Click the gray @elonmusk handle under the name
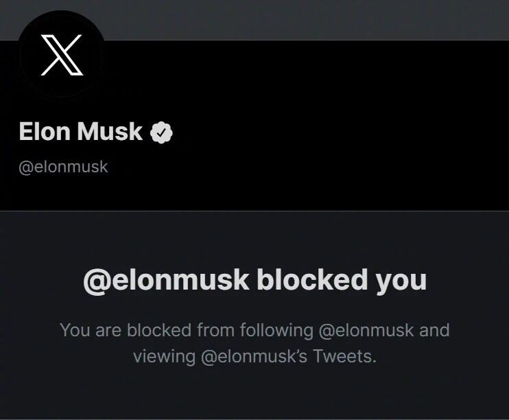The width and height of the screenshot is (509, 420). [63, 167]
